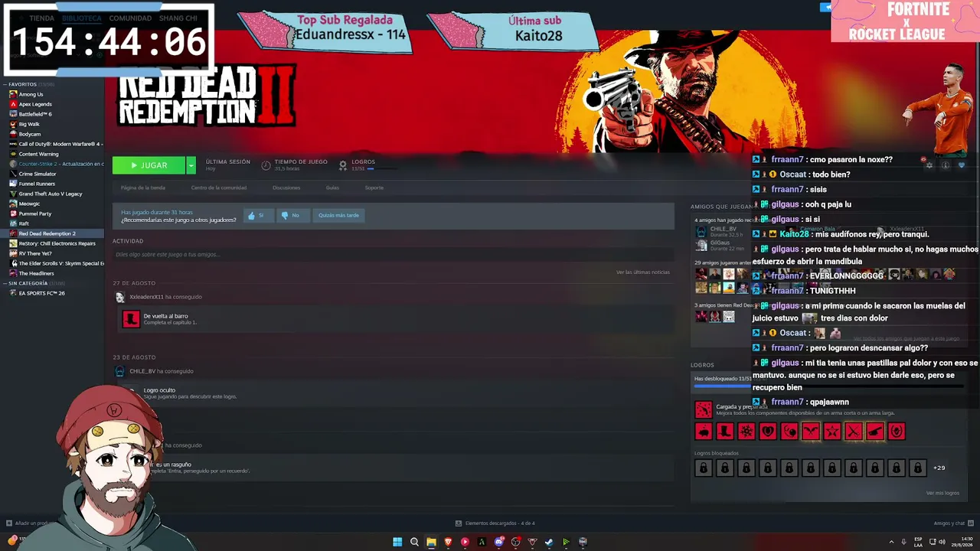Click the Crime Simulator game icon

click(x=13, y=174)
